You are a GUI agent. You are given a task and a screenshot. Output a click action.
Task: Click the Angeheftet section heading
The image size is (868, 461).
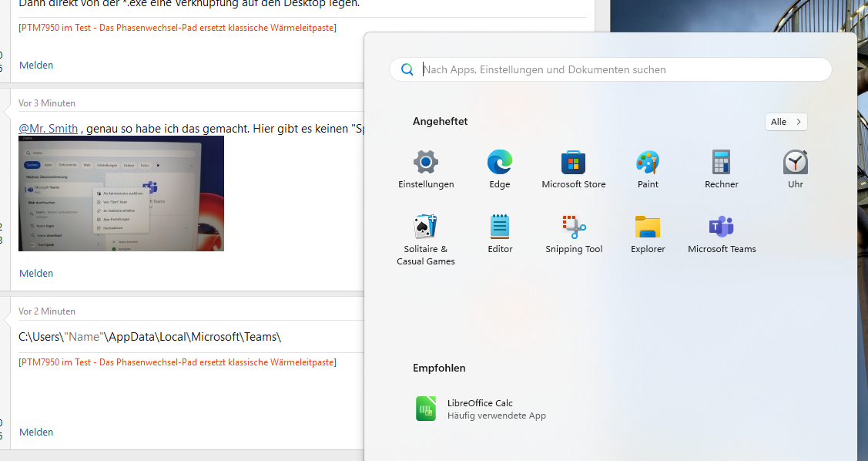[440, 121]
